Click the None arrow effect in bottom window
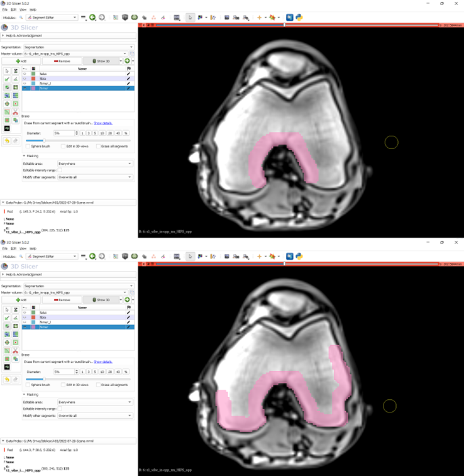 click(x=7, y=309)
